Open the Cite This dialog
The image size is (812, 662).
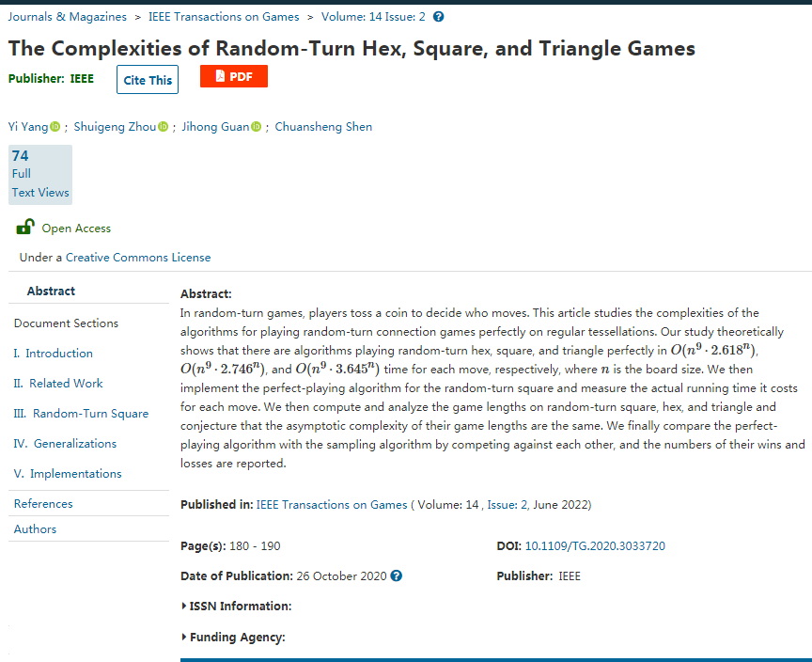tap(148, 80)
